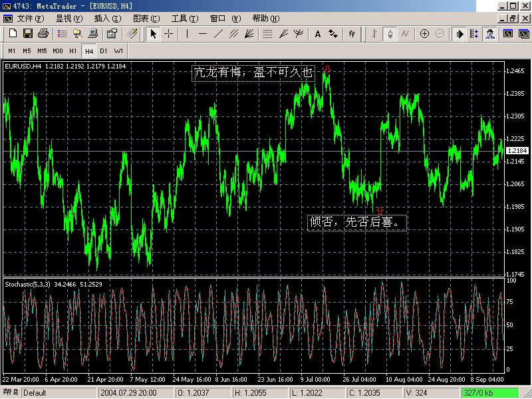Toggle the chart shift button
Screen dimensions: 532x399
474,34
